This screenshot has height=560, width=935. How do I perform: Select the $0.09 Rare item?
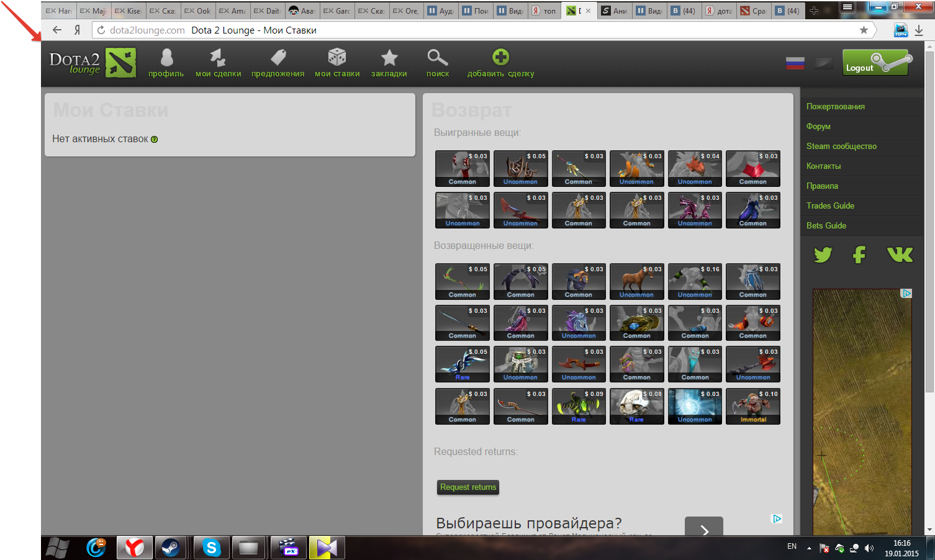pos(579,407)
